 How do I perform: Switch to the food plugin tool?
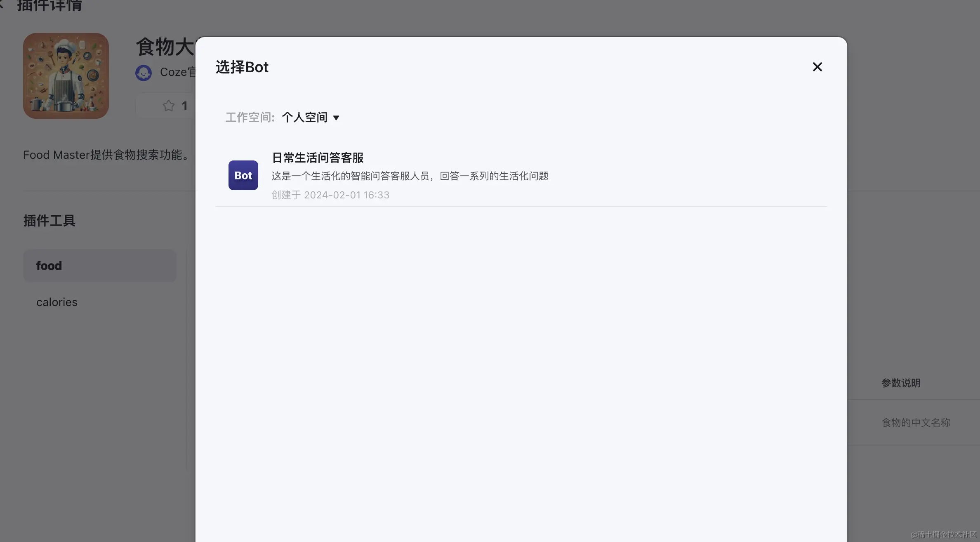pos(49,266)
